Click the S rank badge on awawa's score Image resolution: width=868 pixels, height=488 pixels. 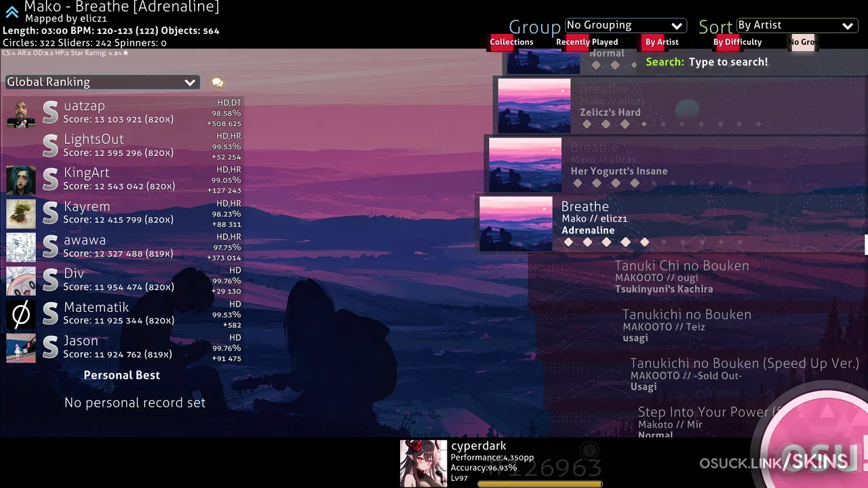[x=50, y=247]
